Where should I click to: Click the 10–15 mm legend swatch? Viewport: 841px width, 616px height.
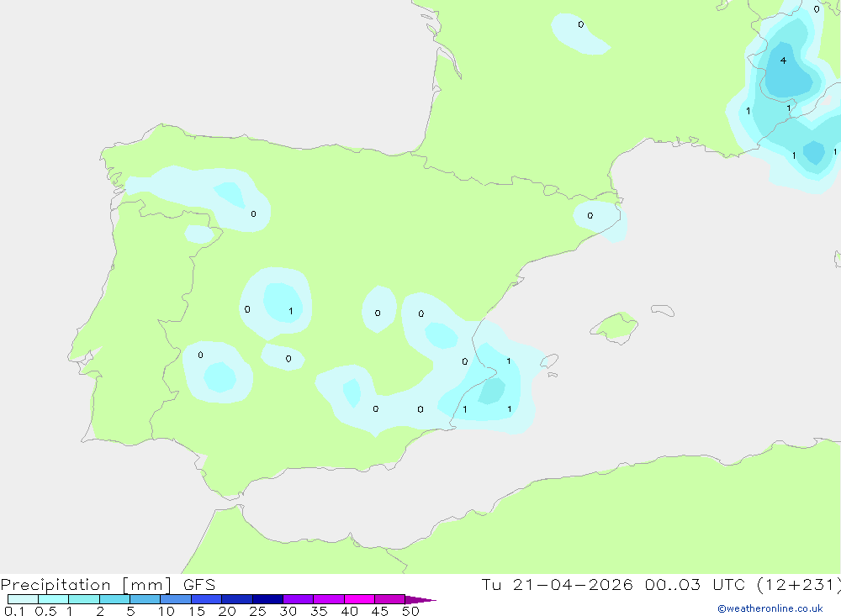[176, 599]
